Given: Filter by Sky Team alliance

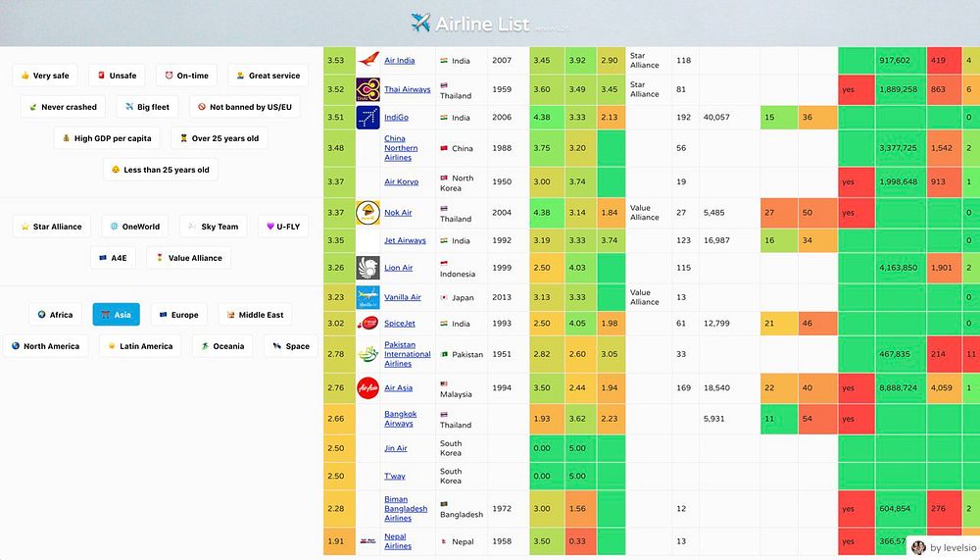Looking at the screenshot, I should (213, 226).
